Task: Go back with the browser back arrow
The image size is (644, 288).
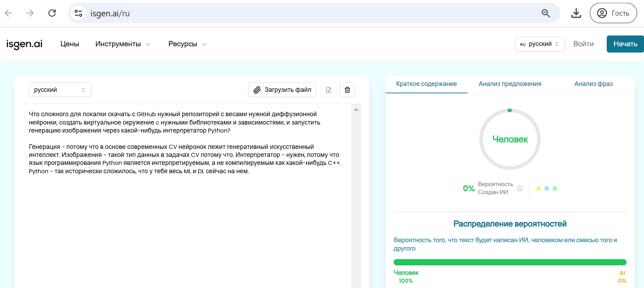Action: (x=8, y=13)
